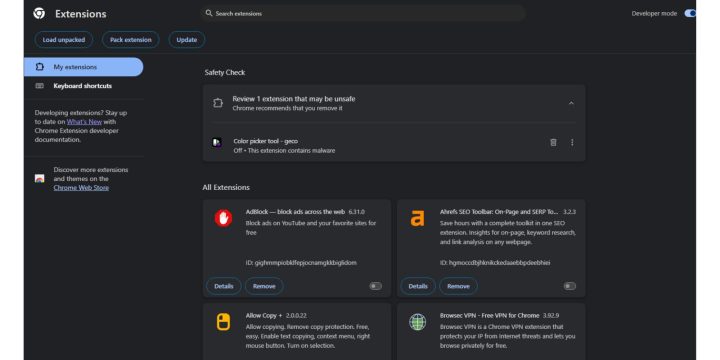Click the All Extensions heading

pos(226,187)
